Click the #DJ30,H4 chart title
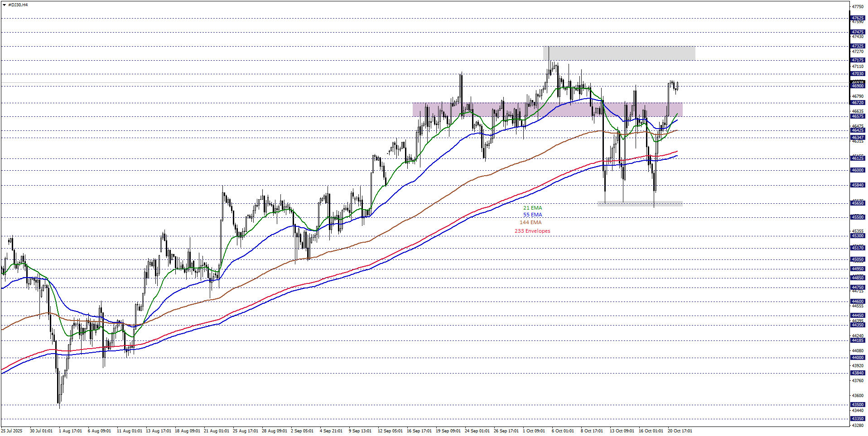868x436 pixels. point(18,5)
